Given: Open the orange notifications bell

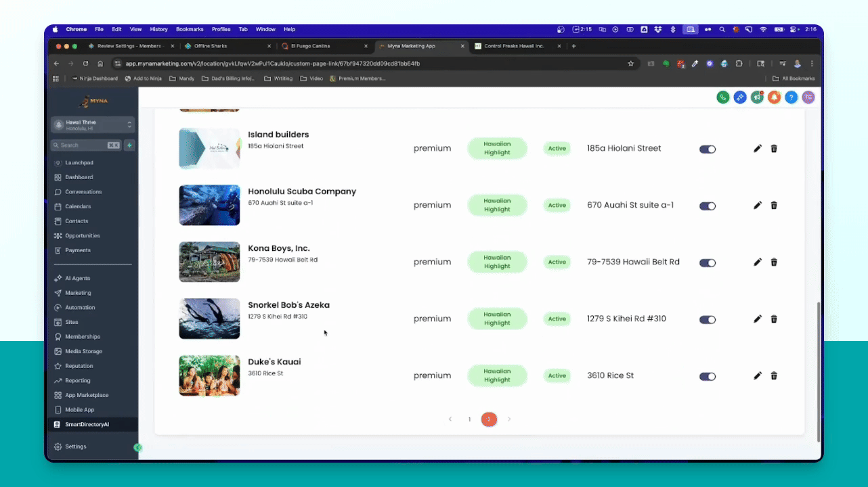Looking at the screenshot, I should 774,97.
